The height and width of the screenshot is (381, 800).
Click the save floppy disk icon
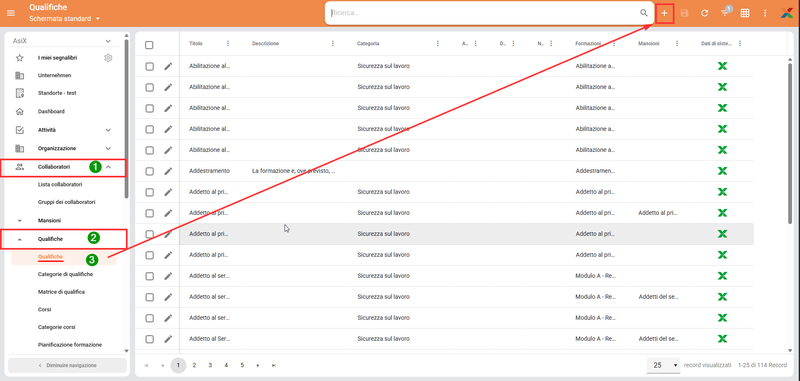pyautogui.click(x=685, y=13)
